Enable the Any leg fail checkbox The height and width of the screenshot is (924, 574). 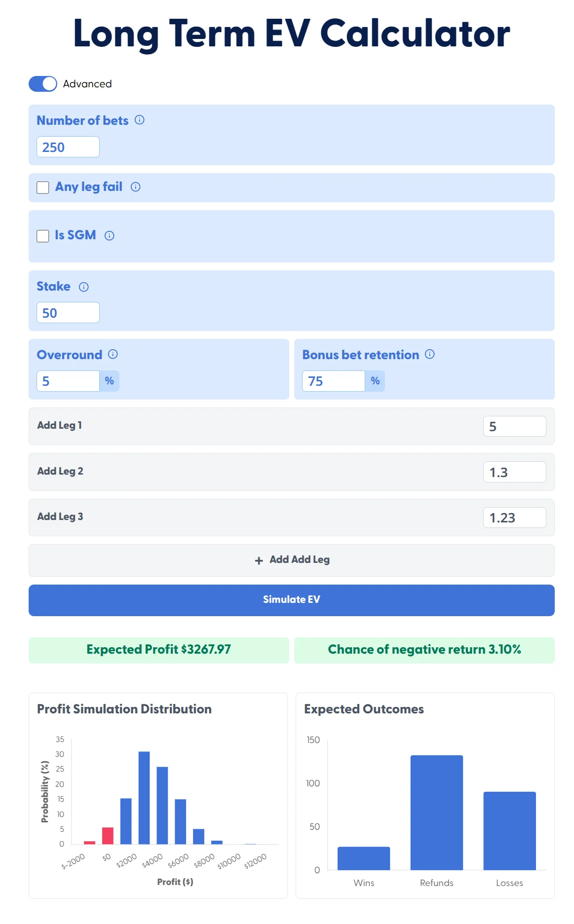pos(42,187)
